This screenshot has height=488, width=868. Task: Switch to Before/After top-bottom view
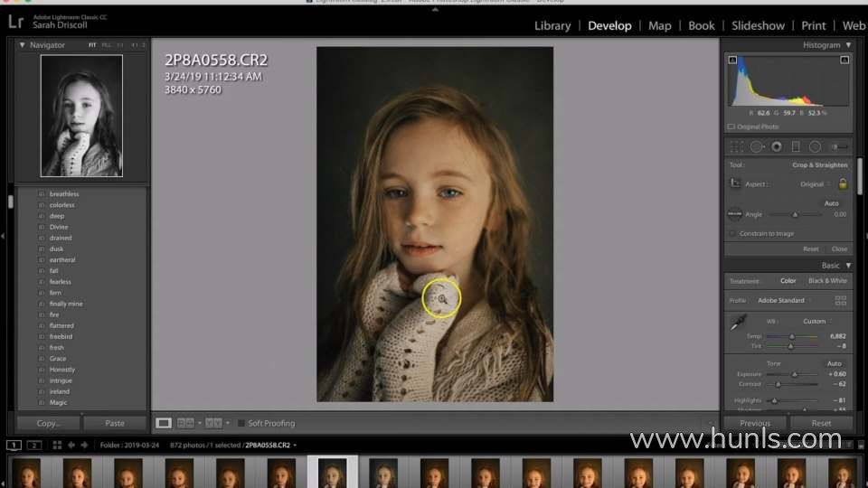[x=213, y=423]
